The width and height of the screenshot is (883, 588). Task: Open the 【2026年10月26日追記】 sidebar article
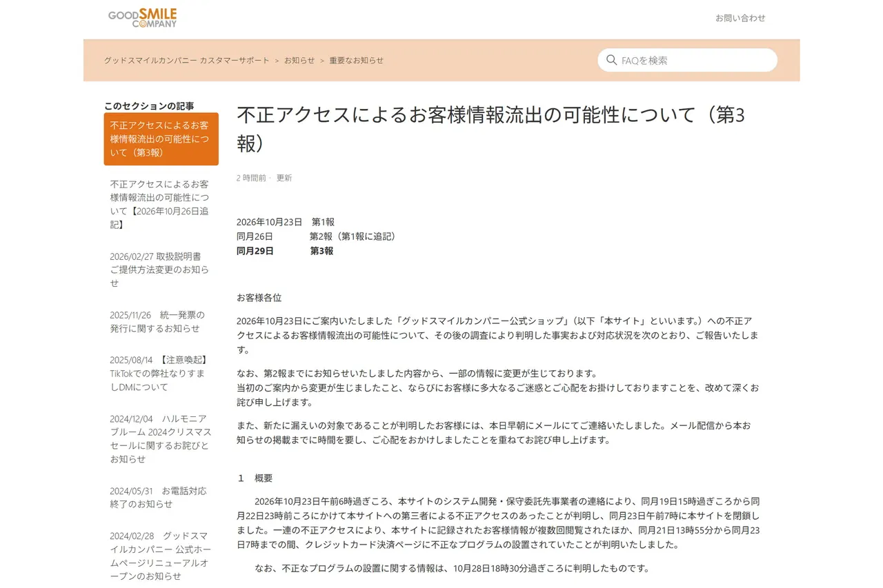[x=161, y=204]
